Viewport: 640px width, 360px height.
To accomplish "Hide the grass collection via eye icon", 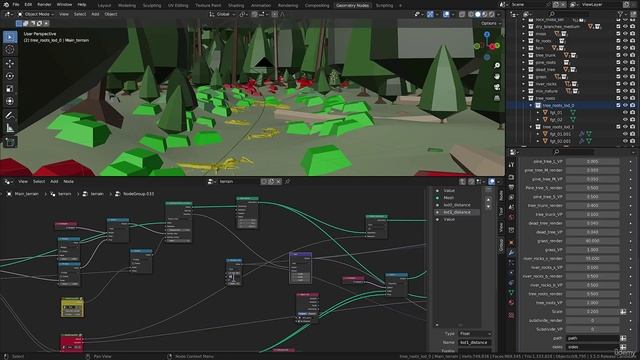I will coord(625,77).
